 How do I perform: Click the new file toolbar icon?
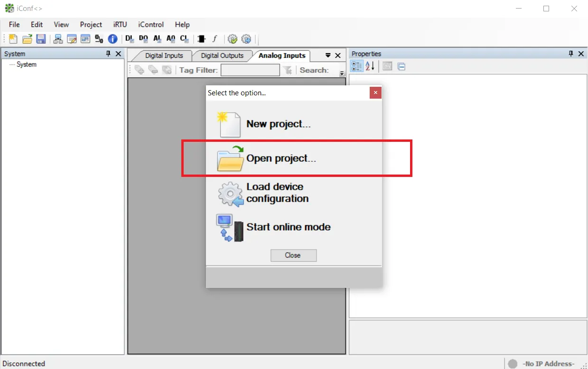click(x=13, y=39)
